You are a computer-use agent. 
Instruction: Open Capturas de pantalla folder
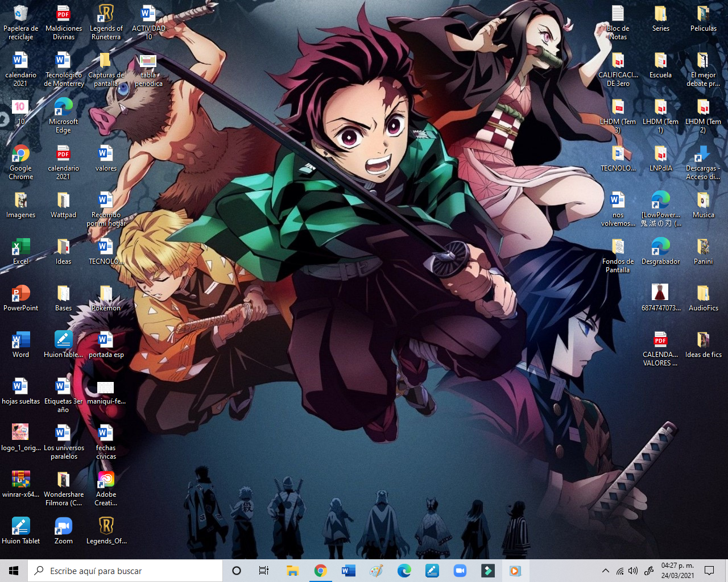coord(106,69)
